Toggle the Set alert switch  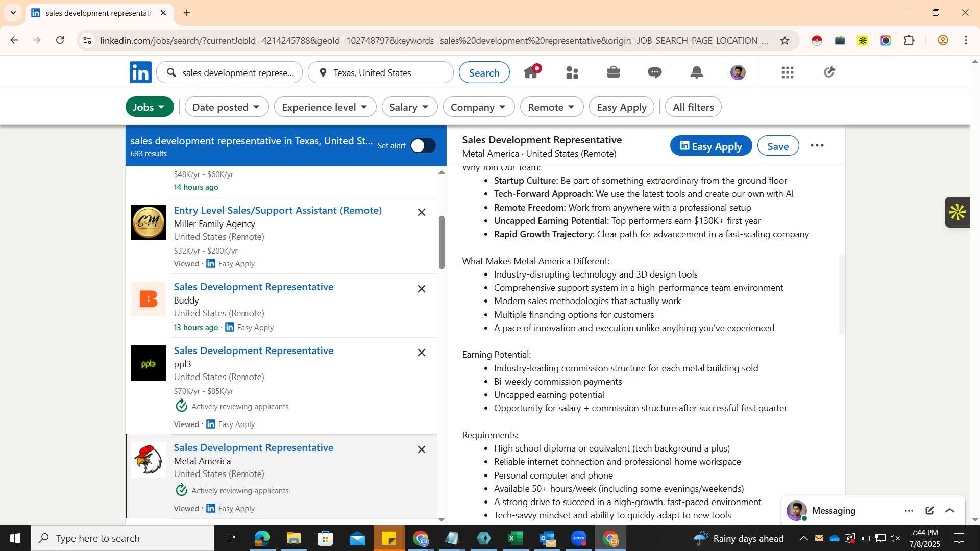click(423, 146)
